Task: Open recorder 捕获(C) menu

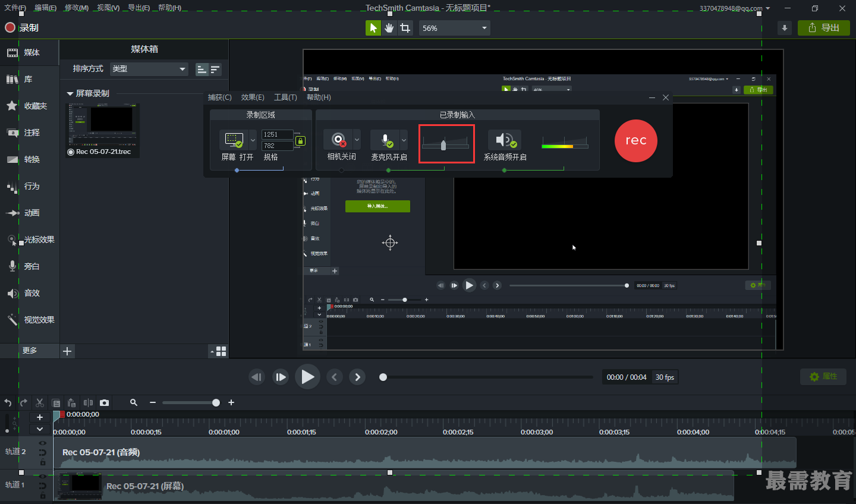Action: click(x=220, y=97)
